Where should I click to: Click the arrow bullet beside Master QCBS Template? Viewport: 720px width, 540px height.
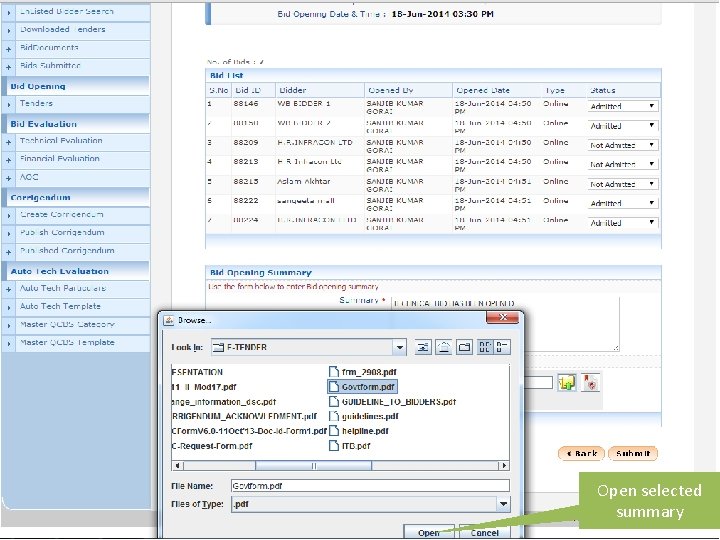coord(8,343)
